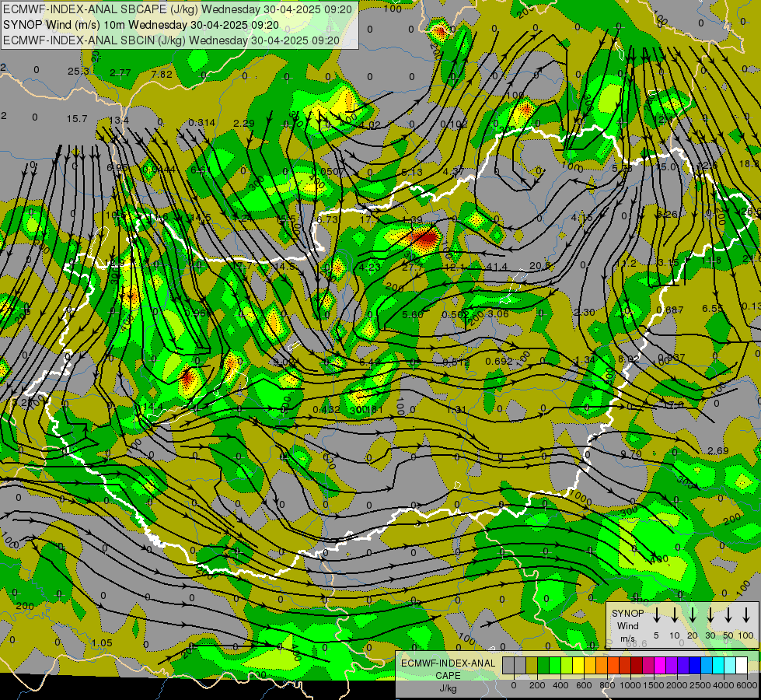The width and height of the screenshot is (761, 700).
Task: Pick the dark green swatch in CAPE legend
Action: [x=543, y=666]
